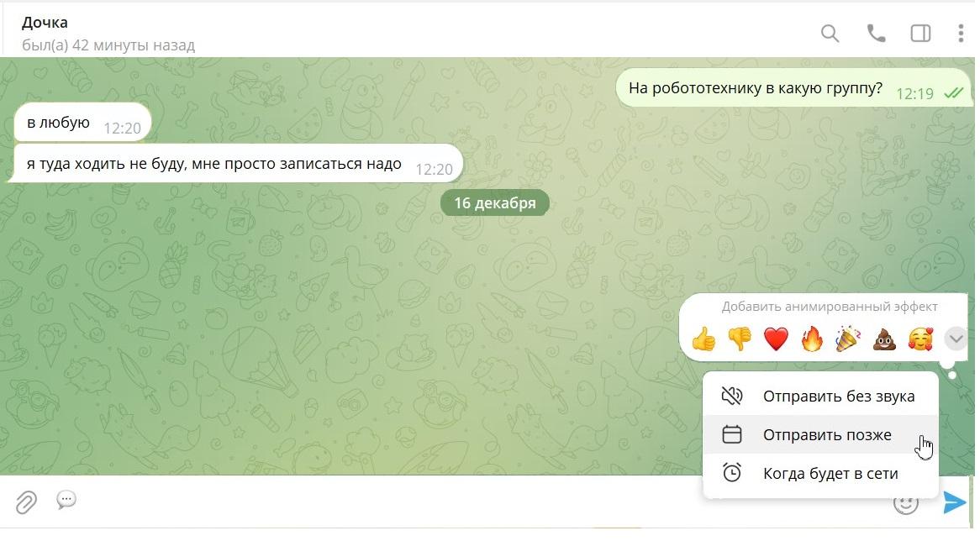
Task: Start a voice call with the phone icon
Action: click(x=876, y=33)
